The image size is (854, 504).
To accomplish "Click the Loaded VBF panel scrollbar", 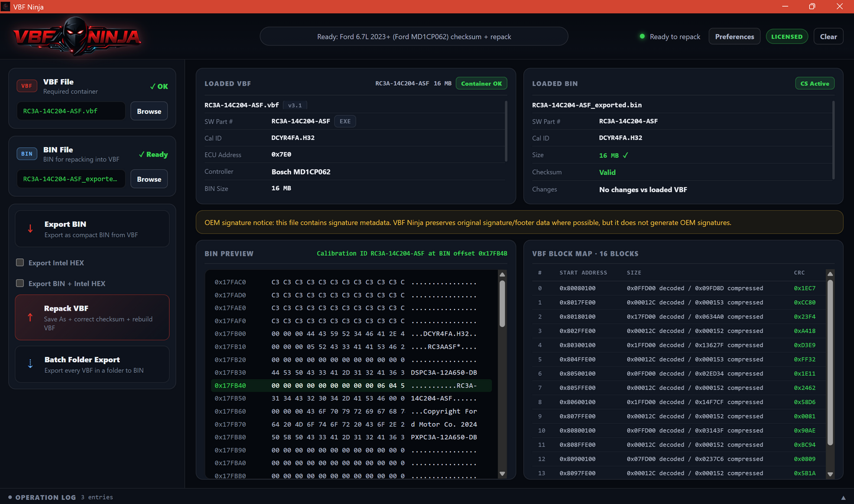I will pyautogui.click(x=506, y=130).
